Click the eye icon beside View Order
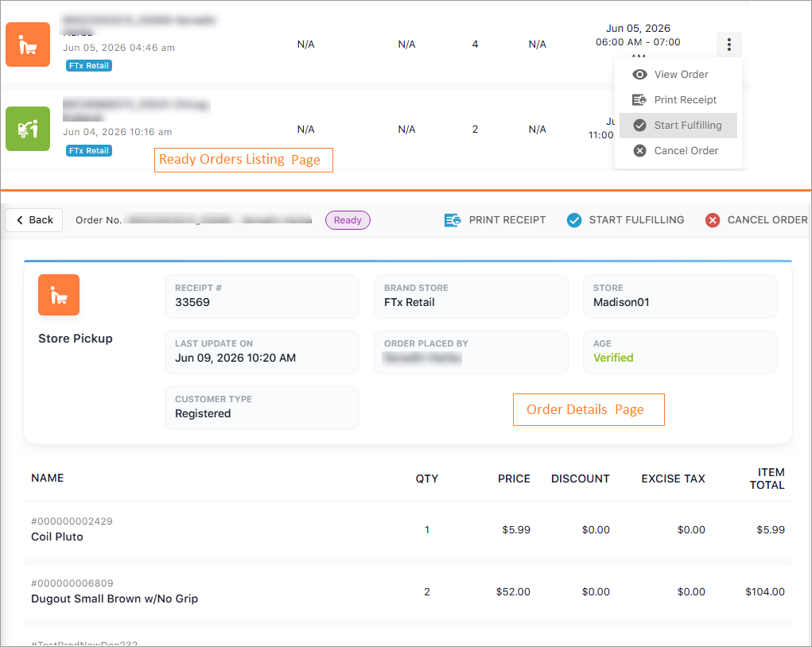 coord(639,75)
